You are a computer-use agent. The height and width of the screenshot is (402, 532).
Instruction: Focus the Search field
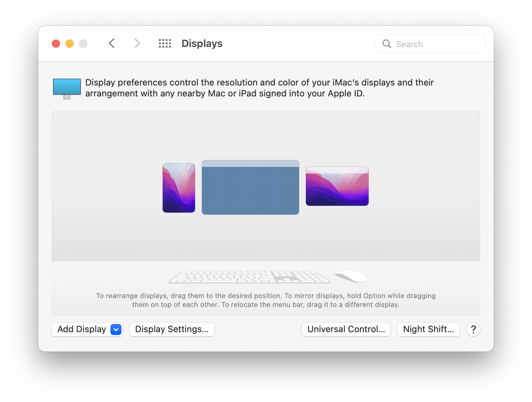(x=430, y=44)
